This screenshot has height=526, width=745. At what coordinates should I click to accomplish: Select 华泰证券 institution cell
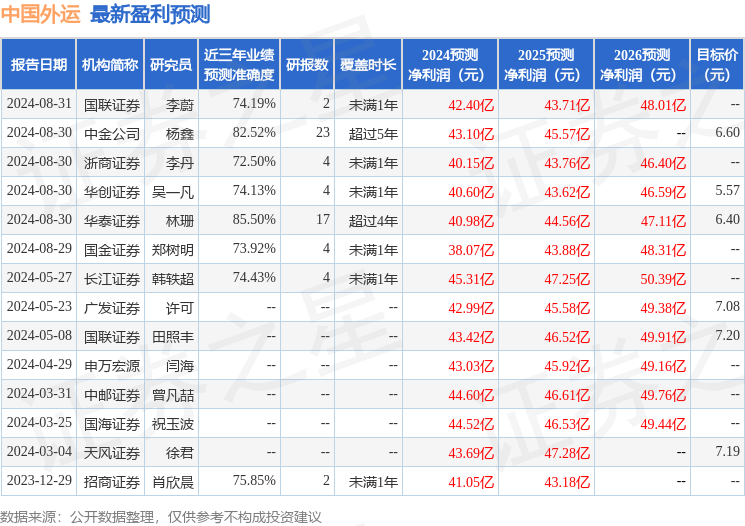[x=112, y=220]
